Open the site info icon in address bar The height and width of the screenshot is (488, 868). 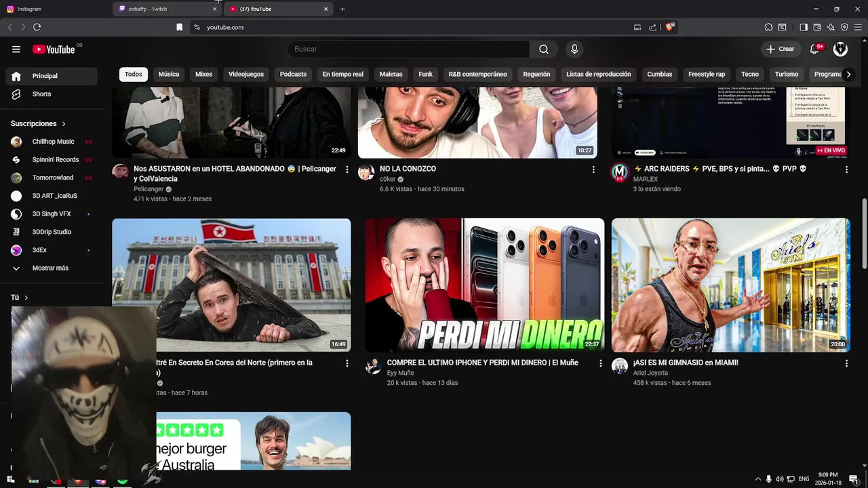tap(197, 27)
